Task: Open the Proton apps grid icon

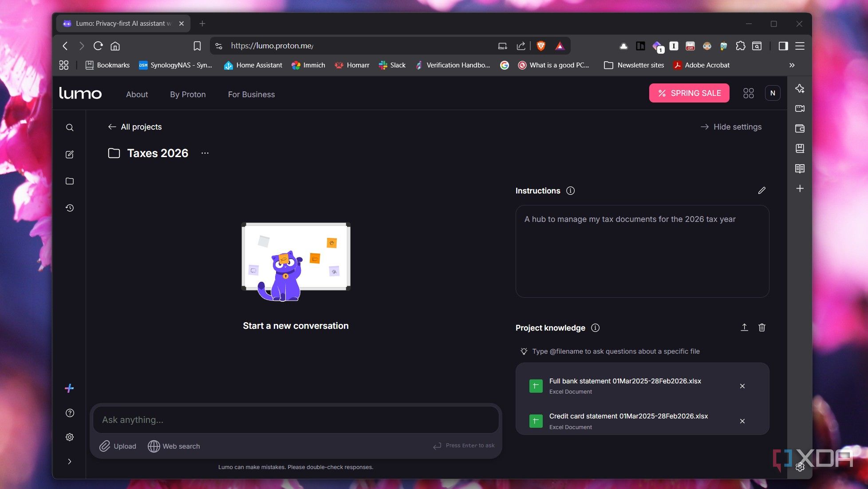Action: pos(749,93)
